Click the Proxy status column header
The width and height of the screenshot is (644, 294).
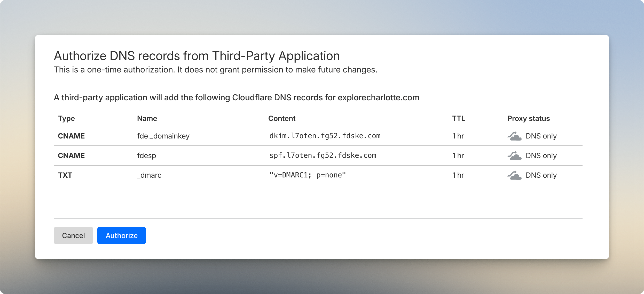pyautogui.click(x=529, y=118)
